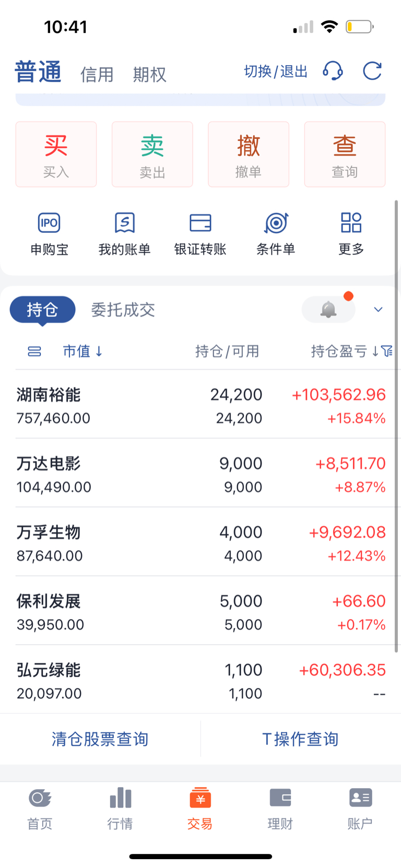Open the notification bell toggle
401x868 pixels.
pos(328,310)
